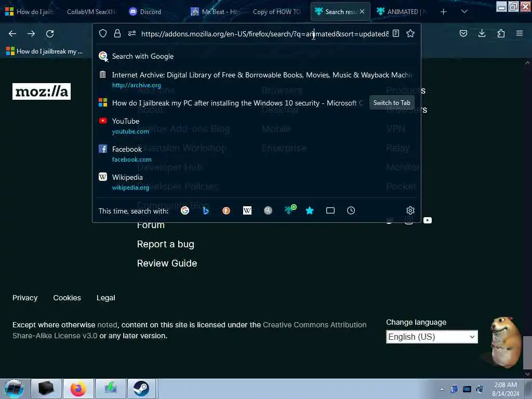Image resolution: width=532 pixels, height=399 pixels.
Task: Search this time with DuckDuckGo icon
Action: coord(227,211)
